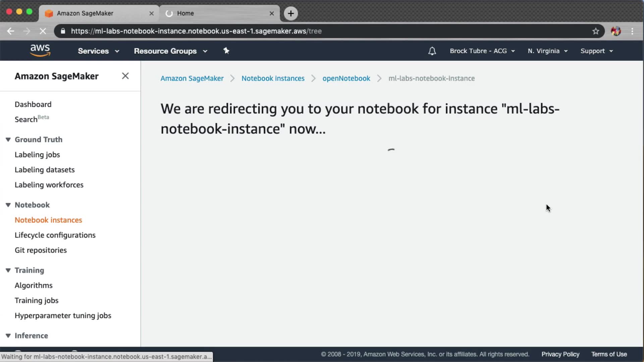This screenshot has width=644, height=362.
Task: Stop page loading with X button
Action: [x=43, y=31]
